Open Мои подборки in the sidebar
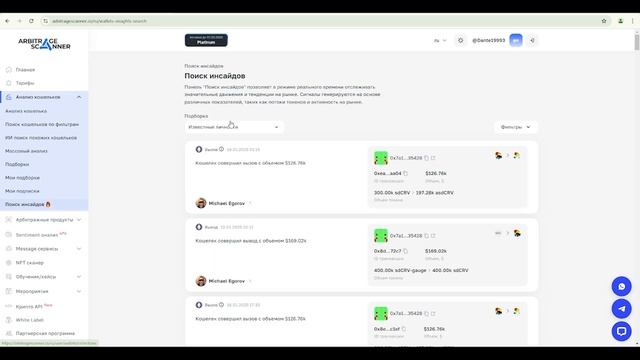Viewport: 640px width, 360px height. coord(22,178)
